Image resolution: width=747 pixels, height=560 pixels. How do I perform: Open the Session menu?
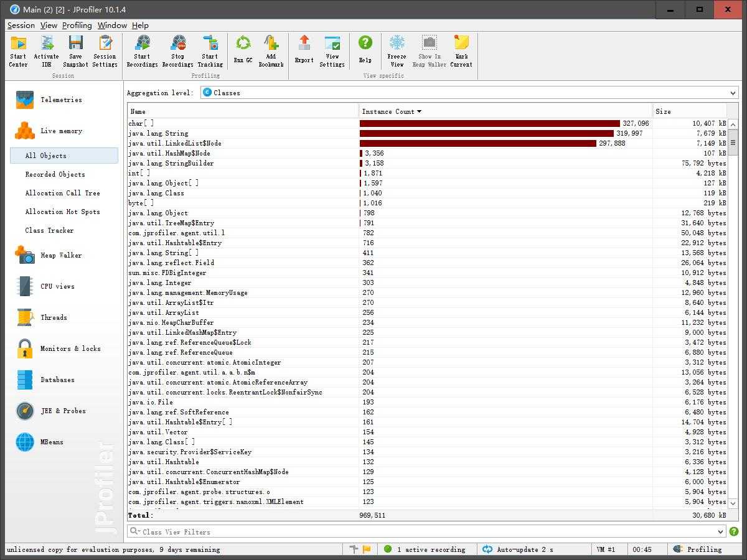[x=21, y=26]
